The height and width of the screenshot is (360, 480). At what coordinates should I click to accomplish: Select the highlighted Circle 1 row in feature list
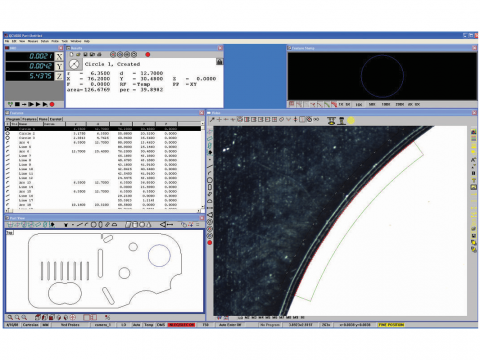click(103, 129)
